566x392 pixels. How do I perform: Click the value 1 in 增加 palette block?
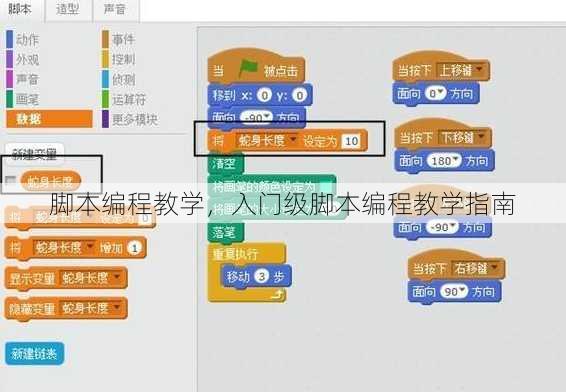pyautogui.click(x=135, y=248)
